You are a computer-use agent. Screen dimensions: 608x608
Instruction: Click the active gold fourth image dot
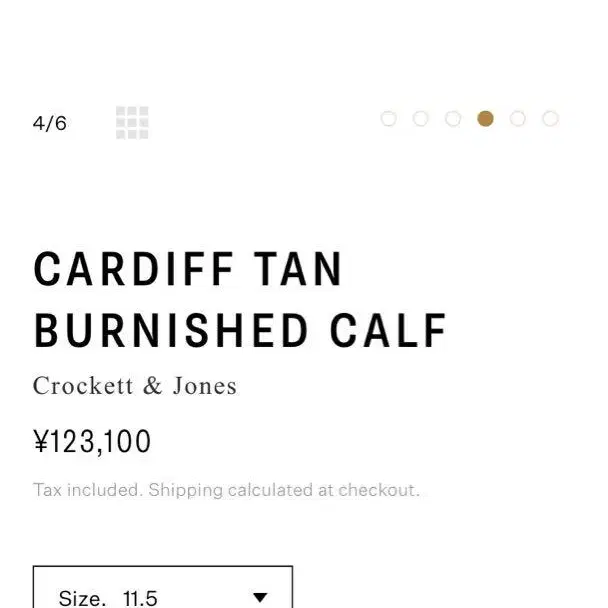[485, 119]
